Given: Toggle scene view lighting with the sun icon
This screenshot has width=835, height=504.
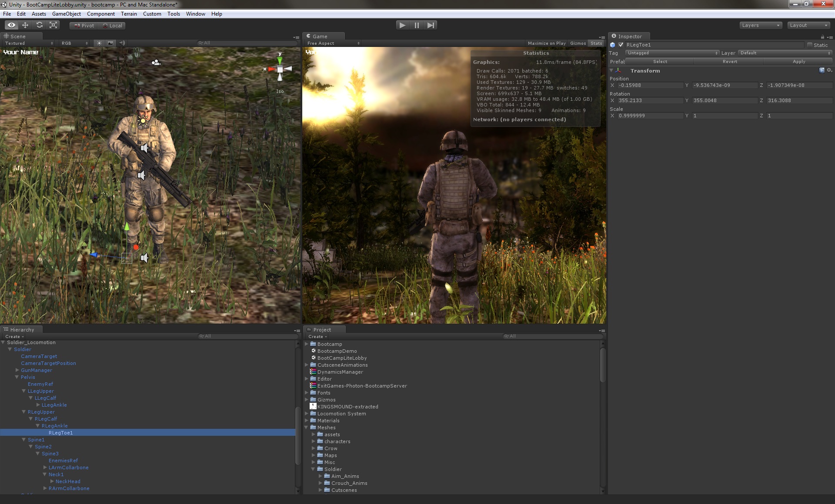Looking at the screenshot, I should tap(99, 43).
